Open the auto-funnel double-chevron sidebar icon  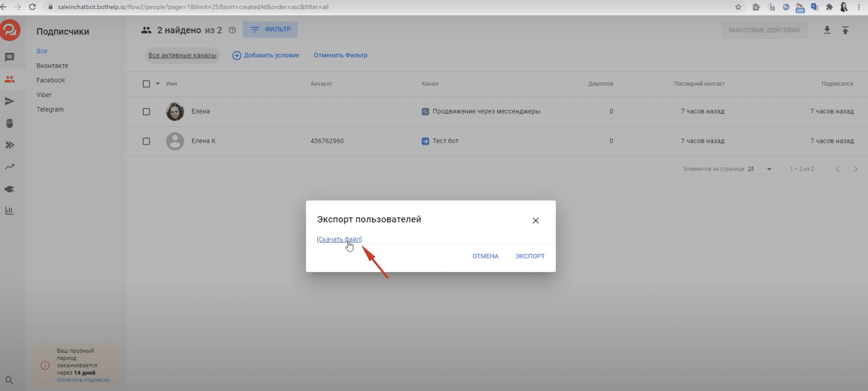(x=10, y=145)
